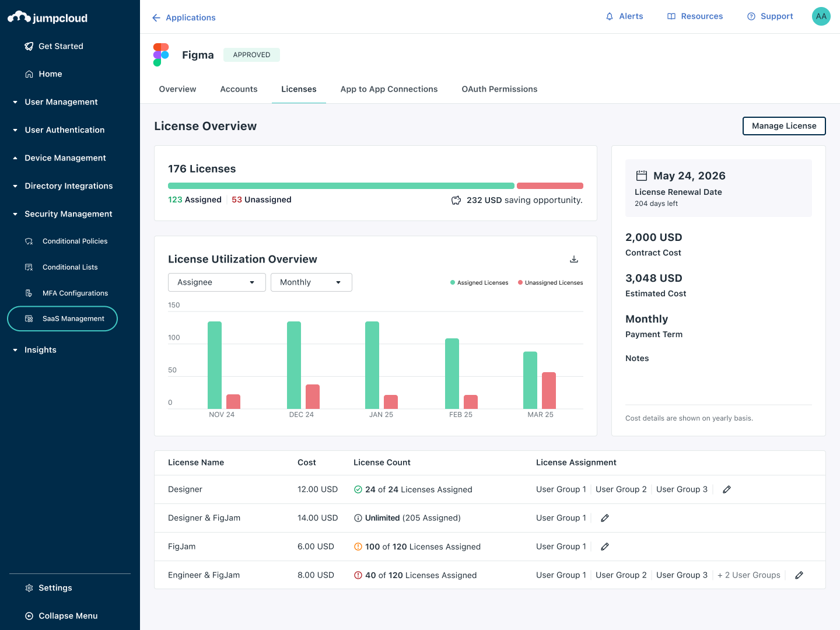Click the Figma app logo

(x=161, y=54)
